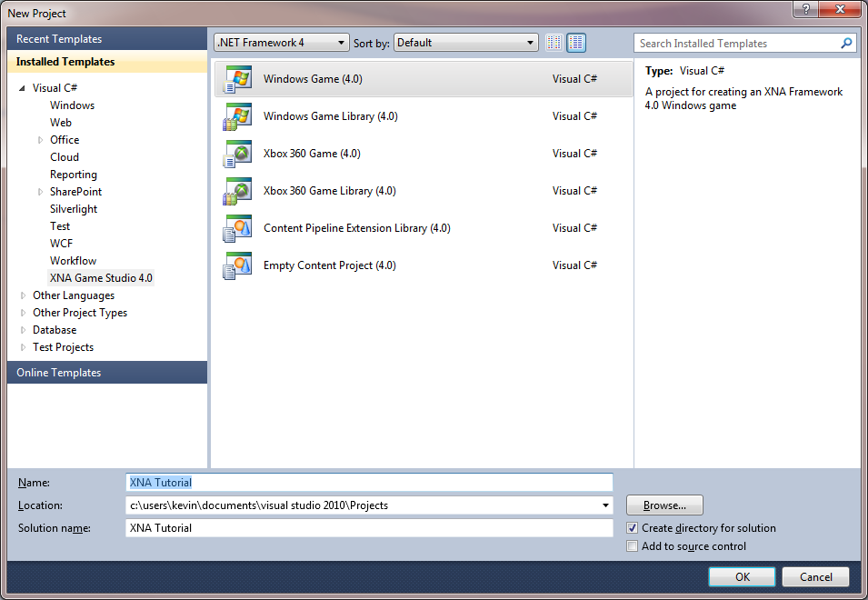Close the New Project dialog
This screenshot has width=868, height=600.
[840, 9]
